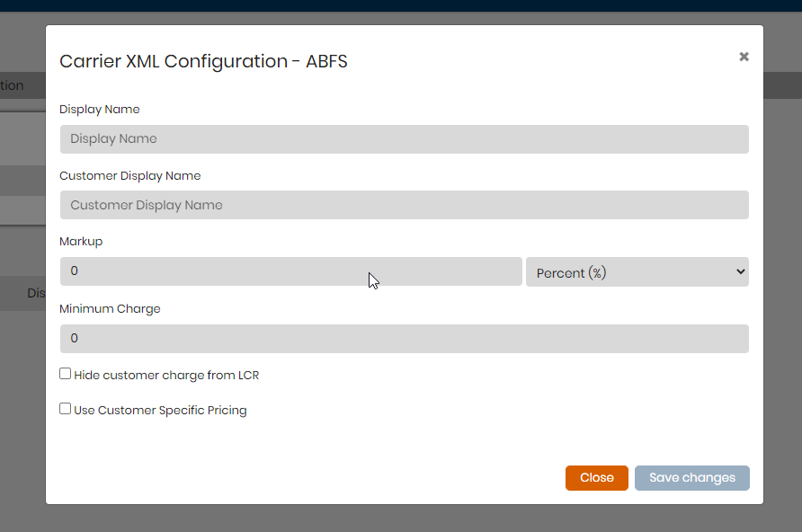Open the Percent (%) markup type dropdown
802x532 pixels.
pyautogui.click(x=637, y=272)
